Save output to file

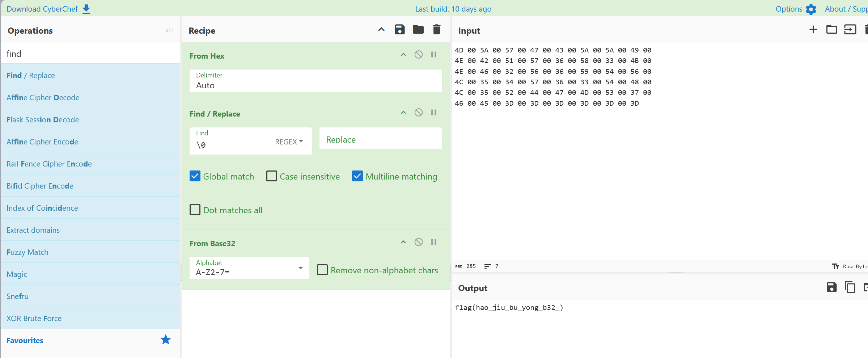coord(831,287)
